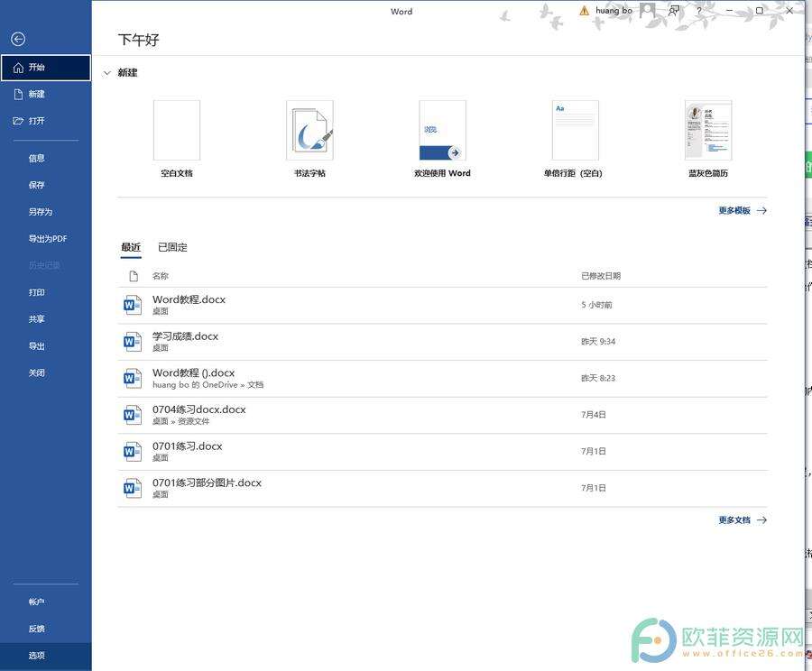Open 共享 from the sidebar
The width and height of the screenshot is (812, 671).
tap(46, 319)
